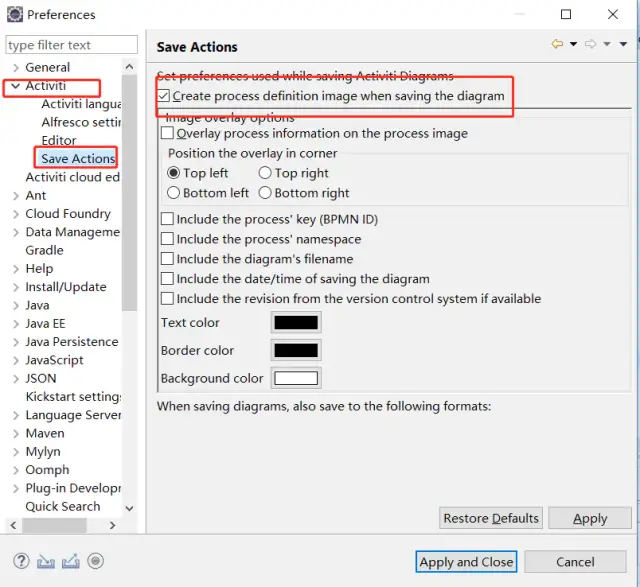The width and height of the screenshot is (640, 587).
Task: Click the Help question mark icon
Action: click(21, 561)
